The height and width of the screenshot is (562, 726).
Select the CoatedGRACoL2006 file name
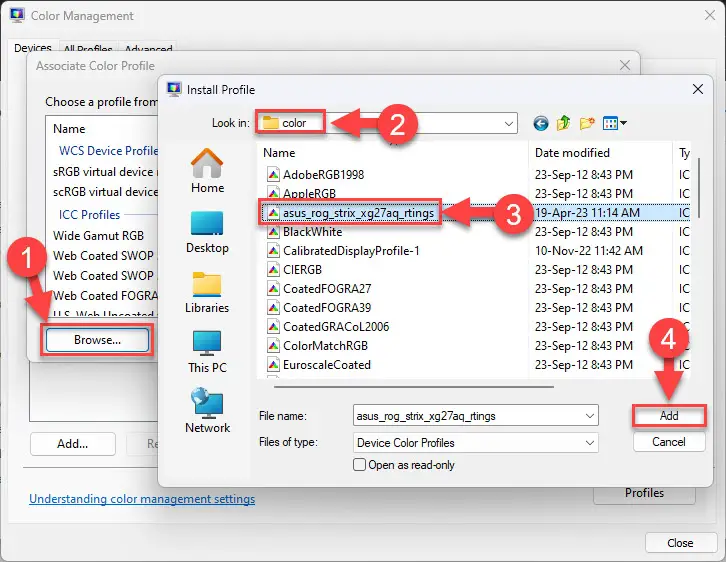coord(336,326)
